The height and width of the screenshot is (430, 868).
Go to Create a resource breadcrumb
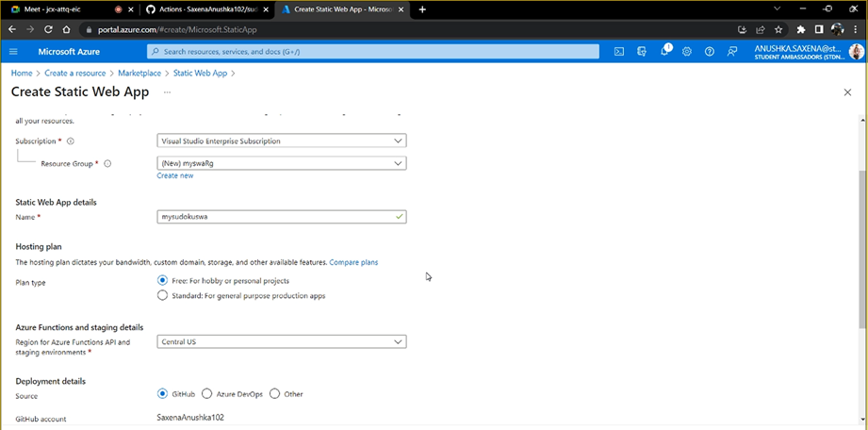(x=74, y=74)
